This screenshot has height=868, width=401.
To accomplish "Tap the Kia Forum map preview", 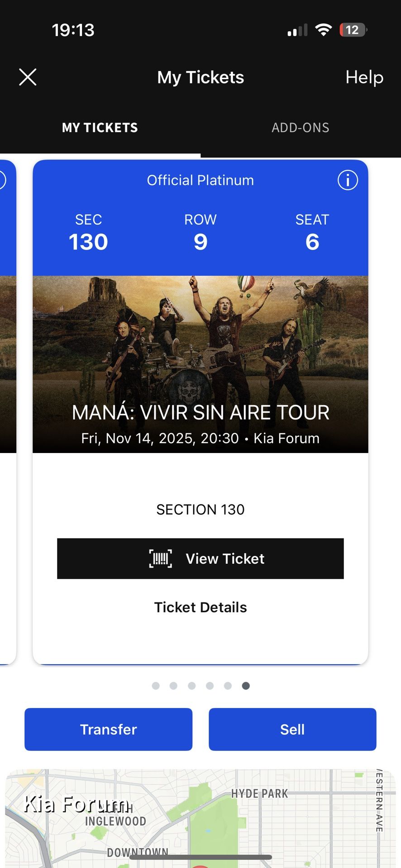I will pos(200,814).
